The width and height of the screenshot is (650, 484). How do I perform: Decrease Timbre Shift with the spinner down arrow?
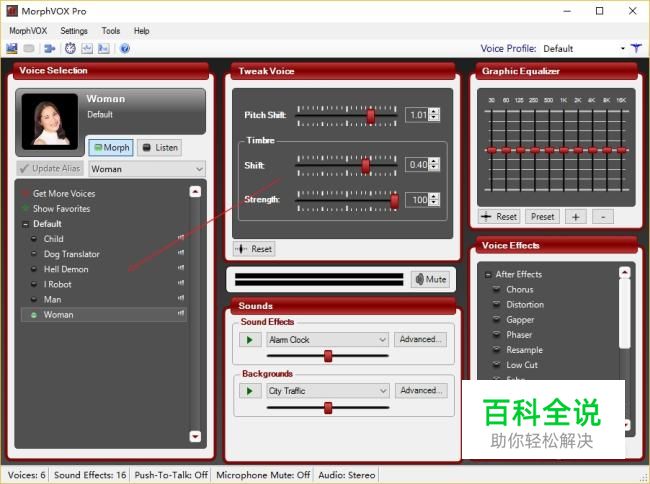tap(434, 167)
